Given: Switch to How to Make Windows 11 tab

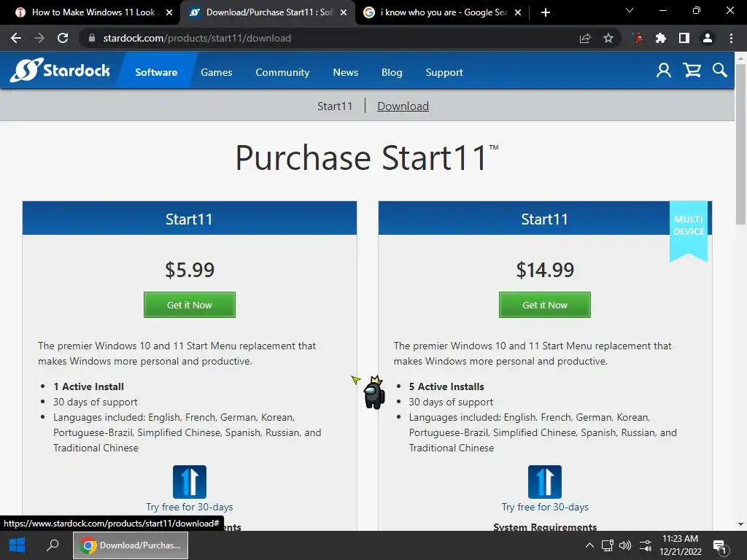Looking at the screenshot, I should tap(93, 12).
